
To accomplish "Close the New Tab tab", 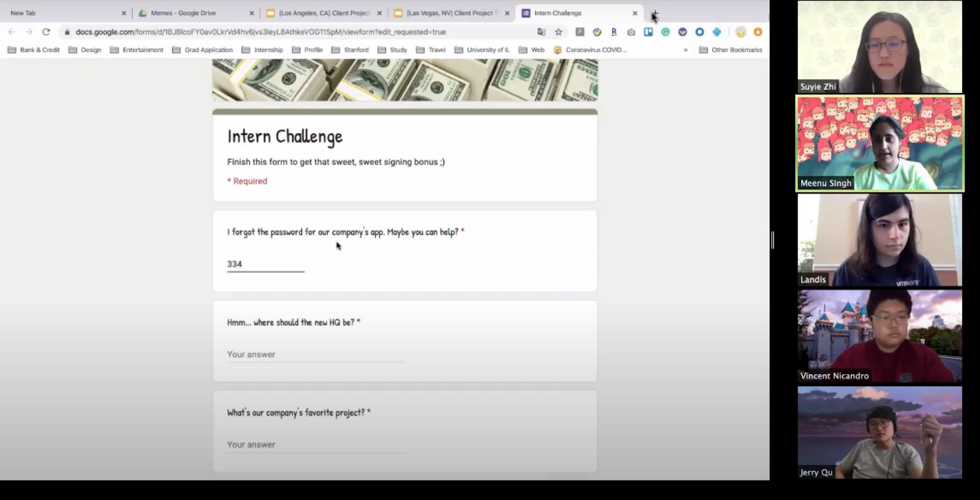I will (x=124, y=13).
